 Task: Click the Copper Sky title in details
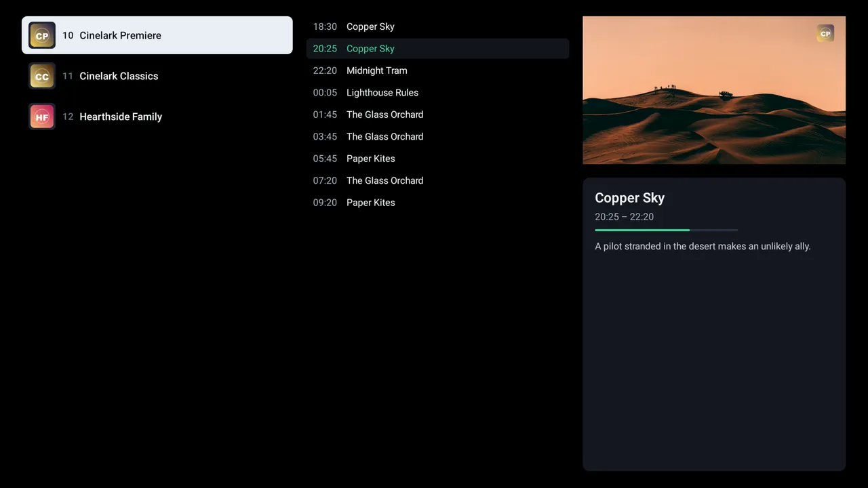(629, 198)
